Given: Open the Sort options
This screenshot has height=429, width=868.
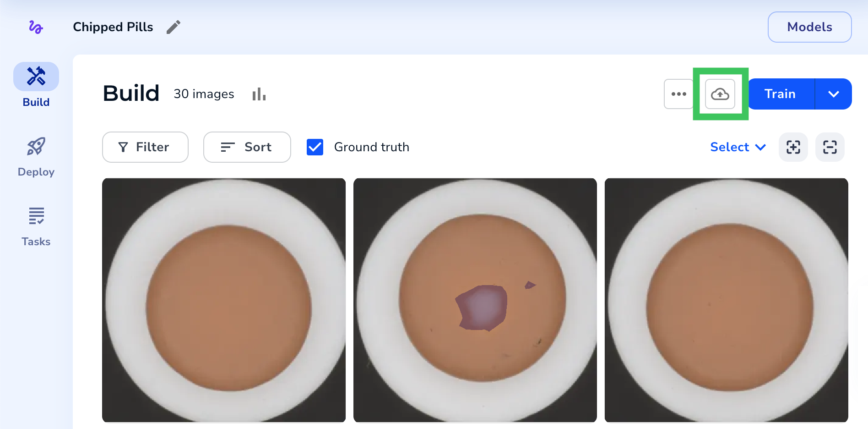Looking at the screenshot, I should [247, 147].
